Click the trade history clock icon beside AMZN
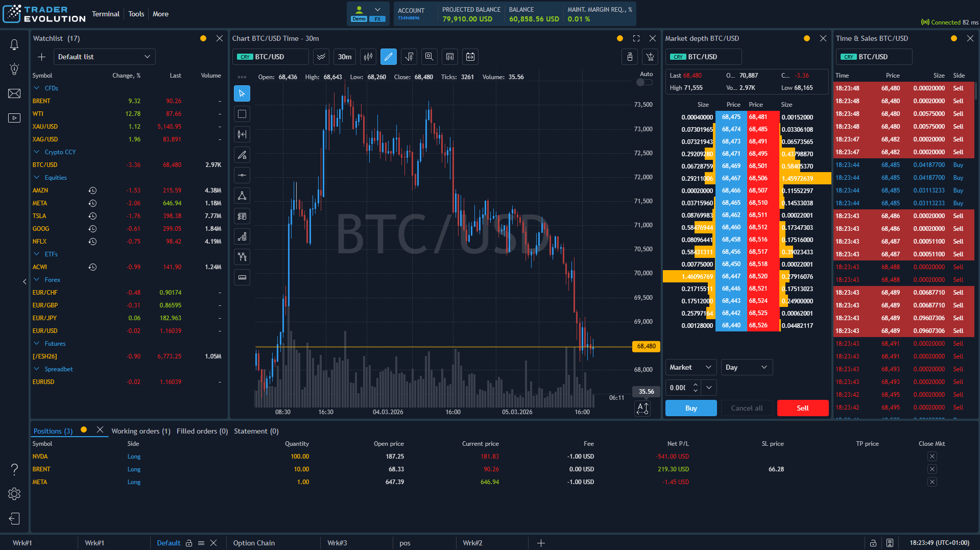 (x=92, y=190)
